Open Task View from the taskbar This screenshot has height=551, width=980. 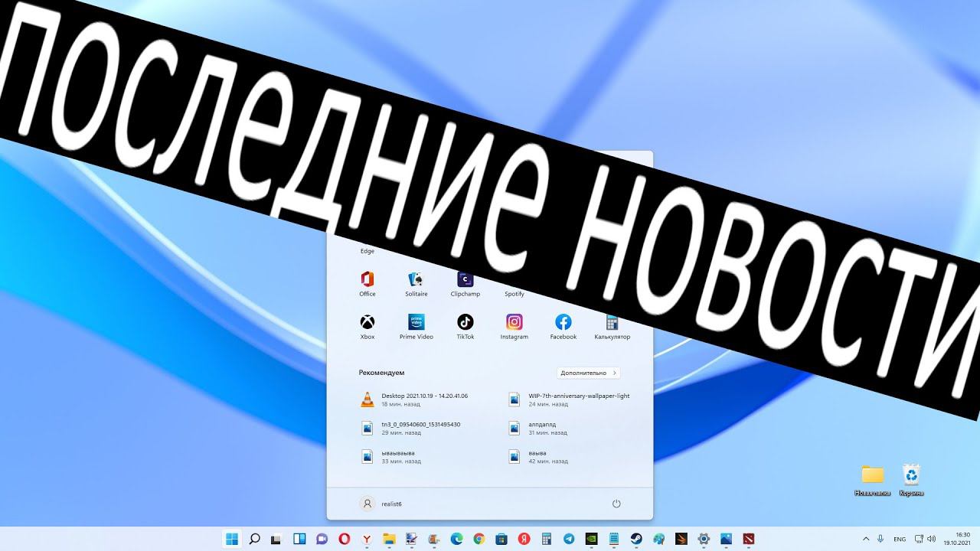pos(277,539)
